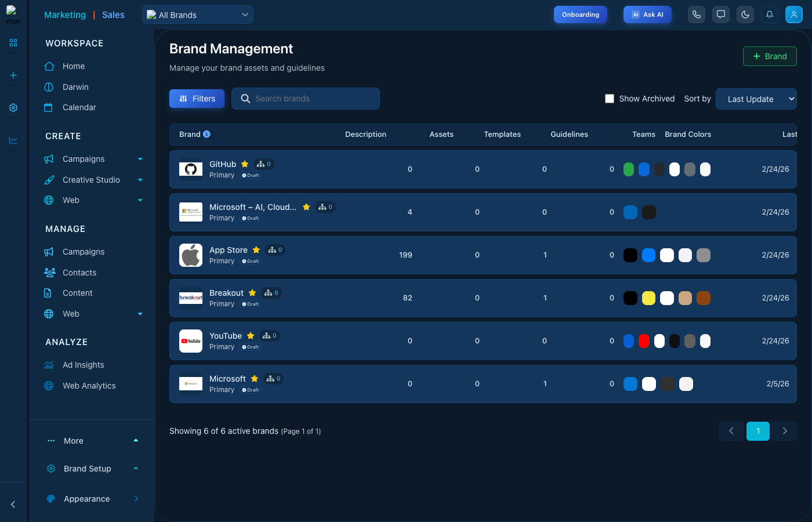Enable the Show Archived checkbox
Image resolution: width=812 pixels, height=522 pixels.
(x=610, y=99)
